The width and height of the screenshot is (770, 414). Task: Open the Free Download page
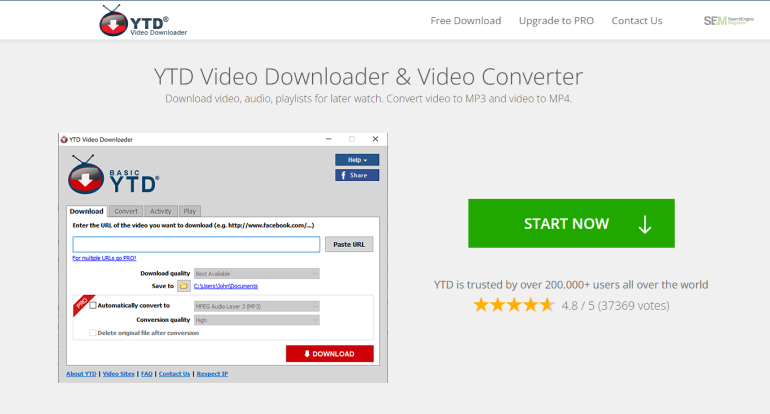[x=466, y=21]
